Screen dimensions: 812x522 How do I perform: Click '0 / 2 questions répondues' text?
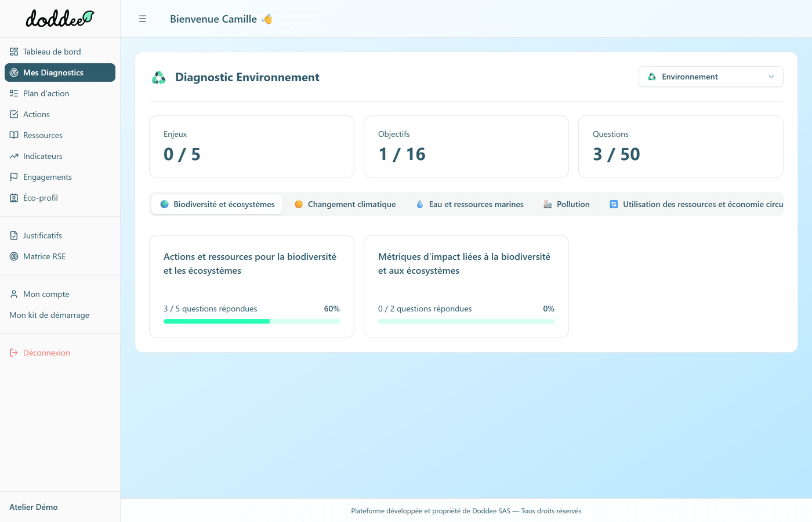(425, 309)
